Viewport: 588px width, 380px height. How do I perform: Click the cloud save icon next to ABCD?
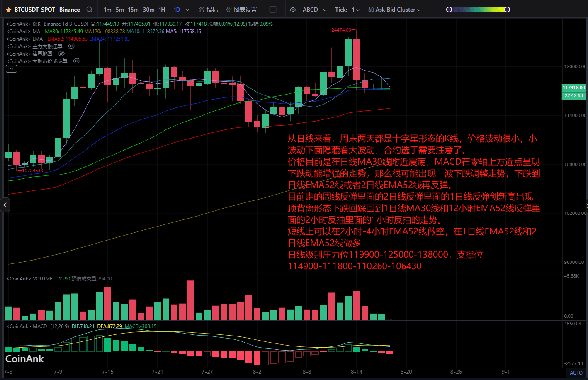293,10
